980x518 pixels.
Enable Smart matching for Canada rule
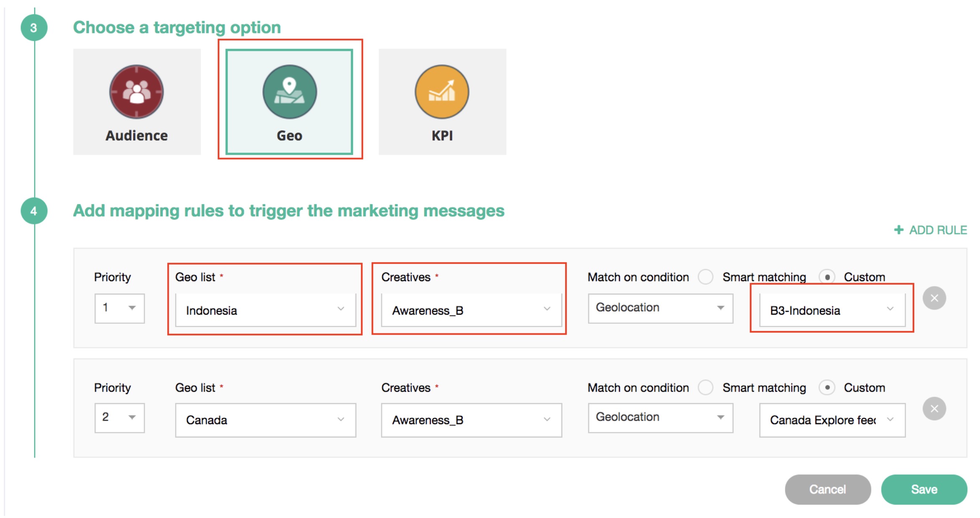706,388
